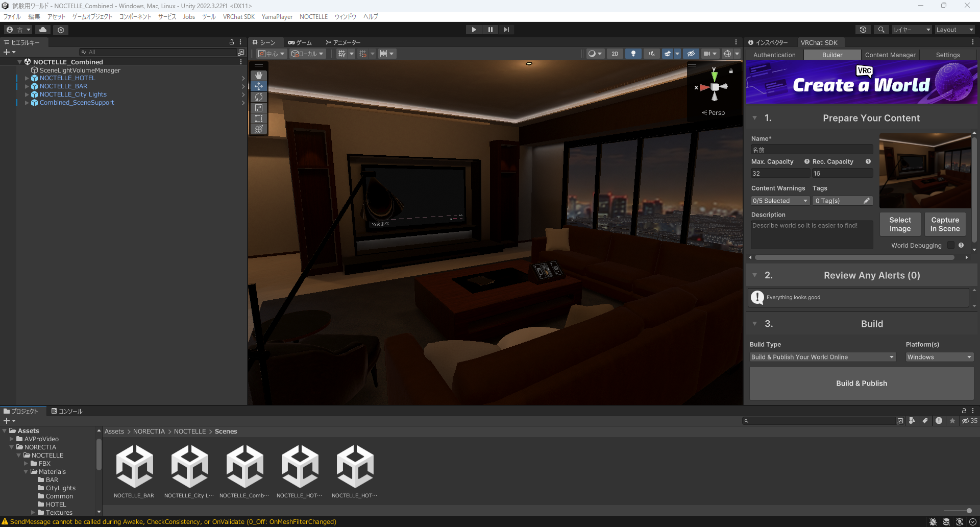This screenshot has height=527, width=980.
Task: Open global search magnifier icon
Action: click(881, 30)
